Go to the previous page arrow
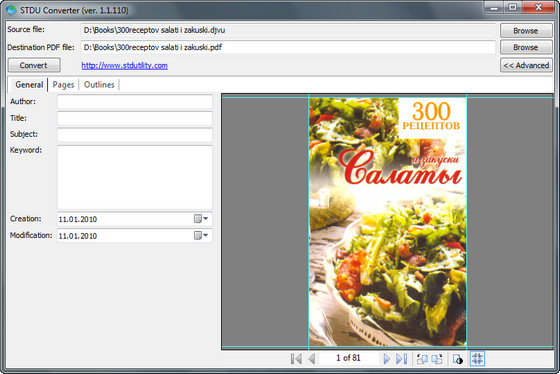The height and width of the screenshot is (374, 560). [x=312, y=358]
